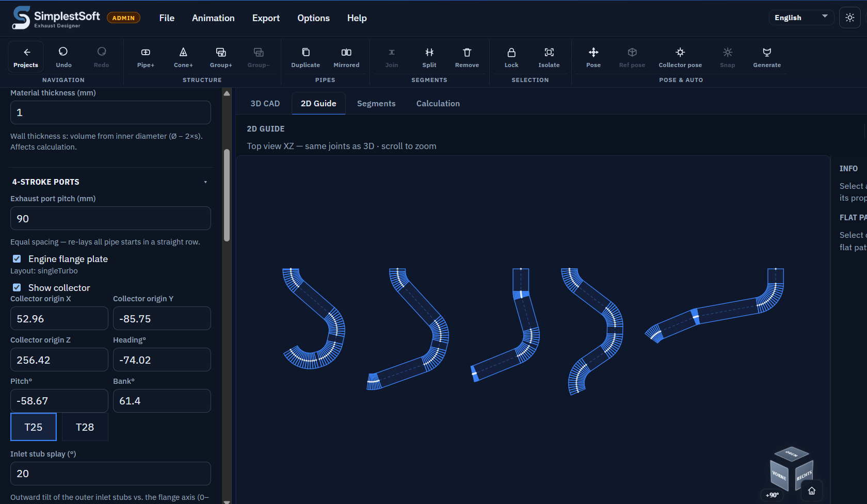This screenshot has width=867, height=504.
Task: Run the Generate auto tool
Action: pos(767,57)
